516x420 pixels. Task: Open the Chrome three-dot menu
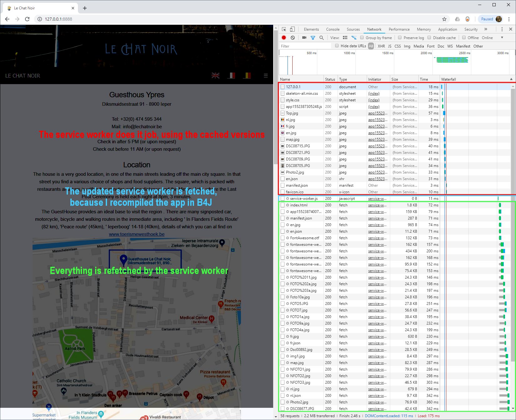[509, 19]
